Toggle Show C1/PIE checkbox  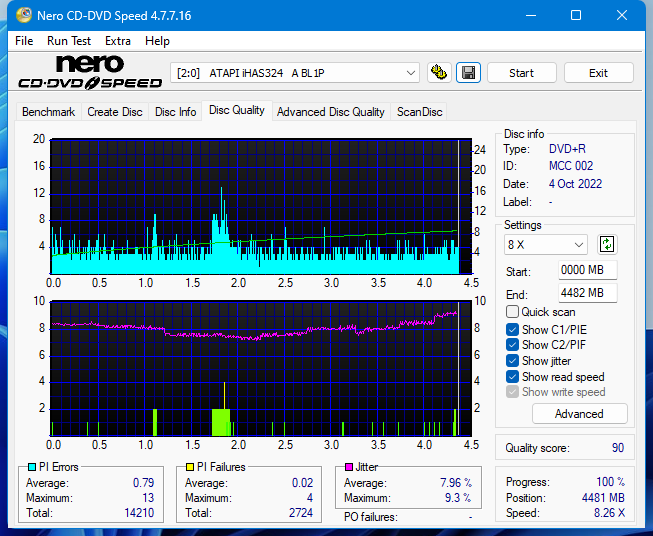(512, 329)
